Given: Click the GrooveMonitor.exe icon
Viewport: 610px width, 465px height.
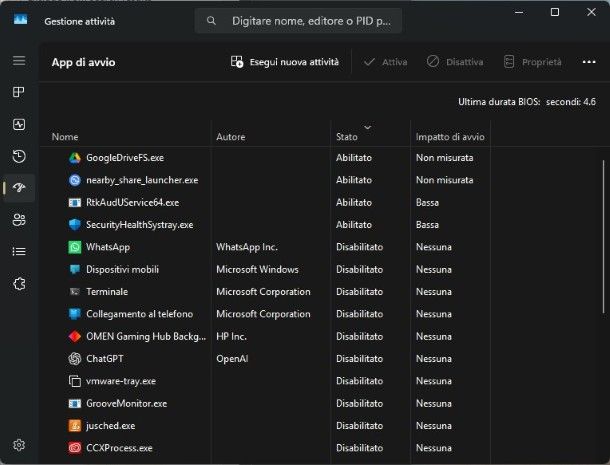Looking at the screenshot, I should 75,404.
